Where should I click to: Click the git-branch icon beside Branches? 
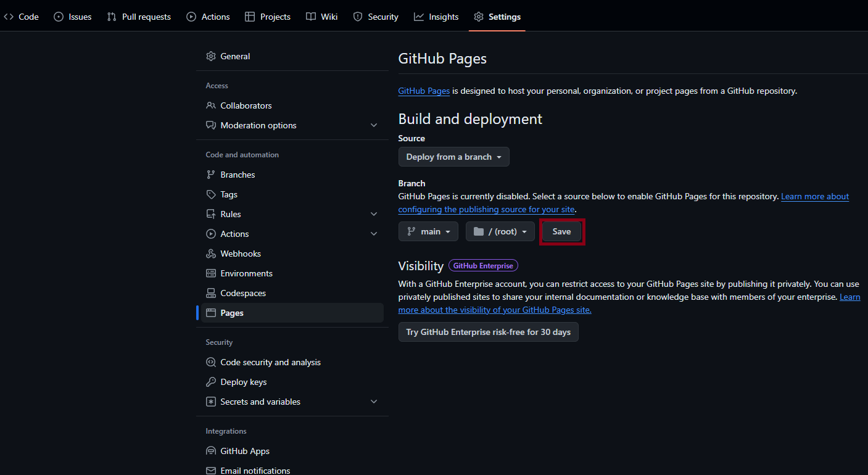(211, 175)
